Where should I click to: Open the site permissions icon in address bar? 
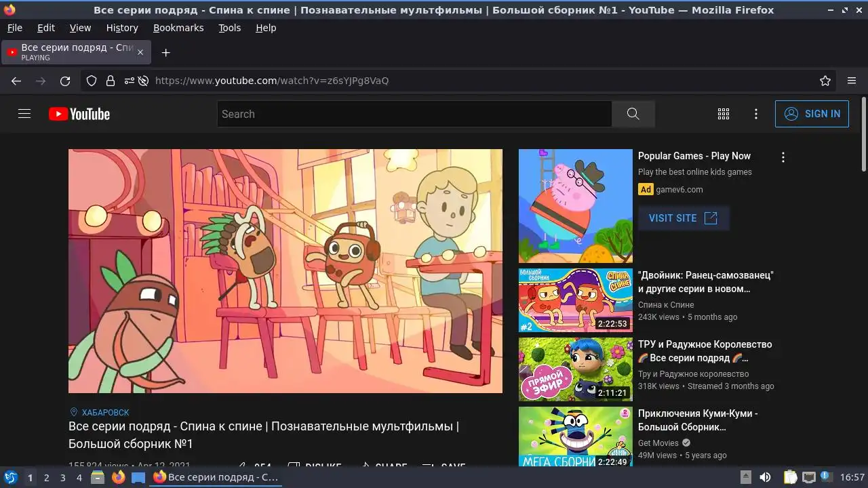click(x=129, y=81)
